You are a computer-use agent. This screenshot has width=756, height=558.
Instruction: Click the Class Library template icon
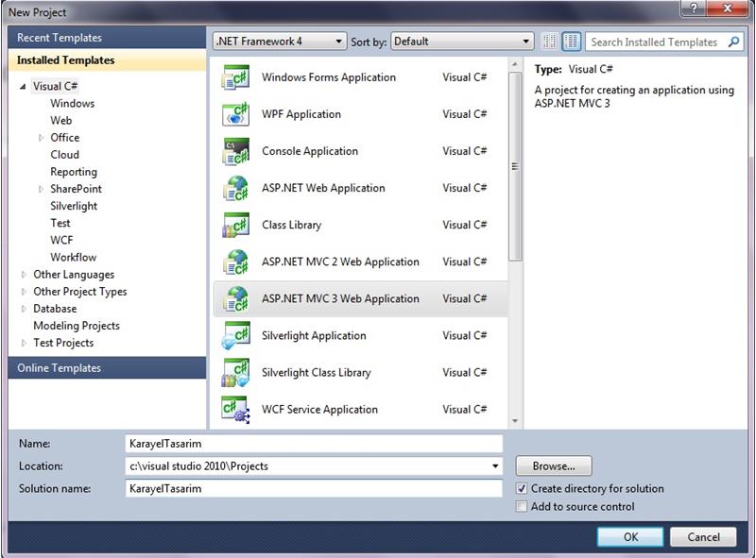pos(235,225)
